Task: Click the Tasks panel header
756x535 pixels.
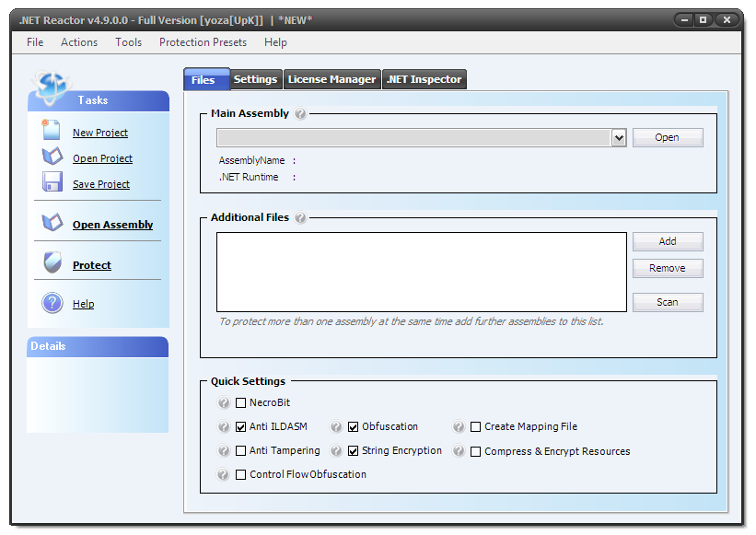Action: pyautogui.click(x=99, y=100)
